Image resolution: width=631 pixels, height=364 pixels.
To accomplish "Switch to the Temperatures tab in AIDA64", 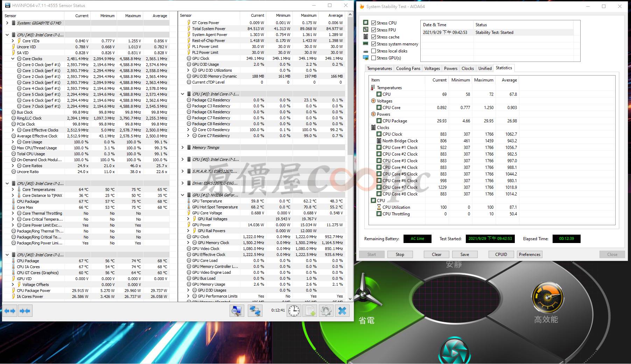I will tap(379, 69).
